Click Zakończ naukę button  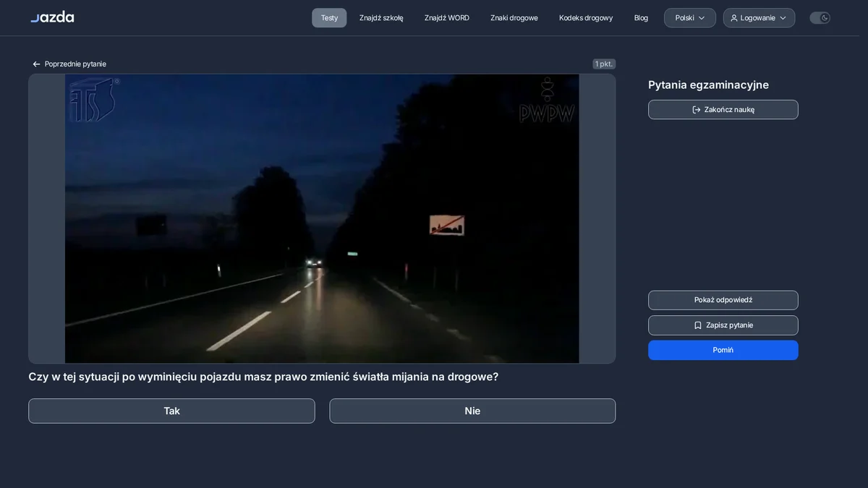[x=723, y=110]
